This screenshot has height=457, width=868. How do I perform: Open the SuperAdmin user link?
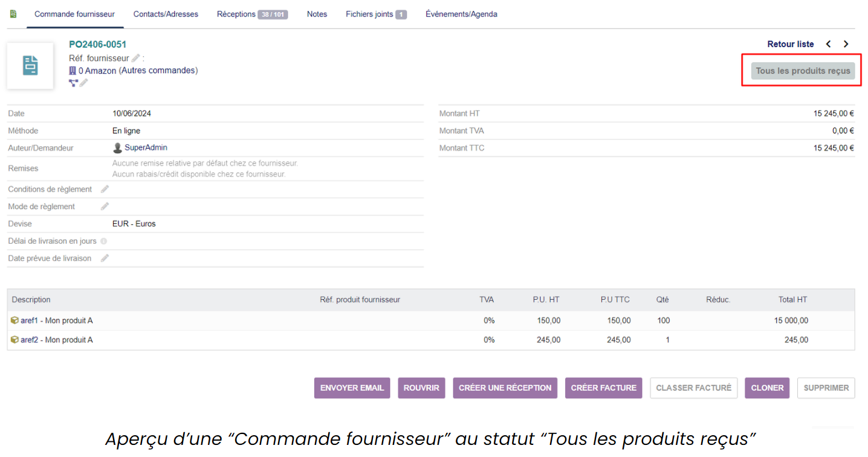point(146,147)
